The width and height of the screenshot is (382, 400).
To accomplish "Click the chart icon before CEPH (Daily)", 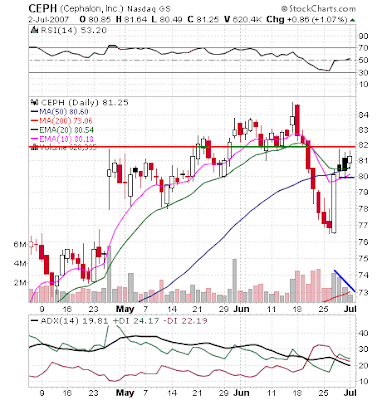I will tap(34, 102).
